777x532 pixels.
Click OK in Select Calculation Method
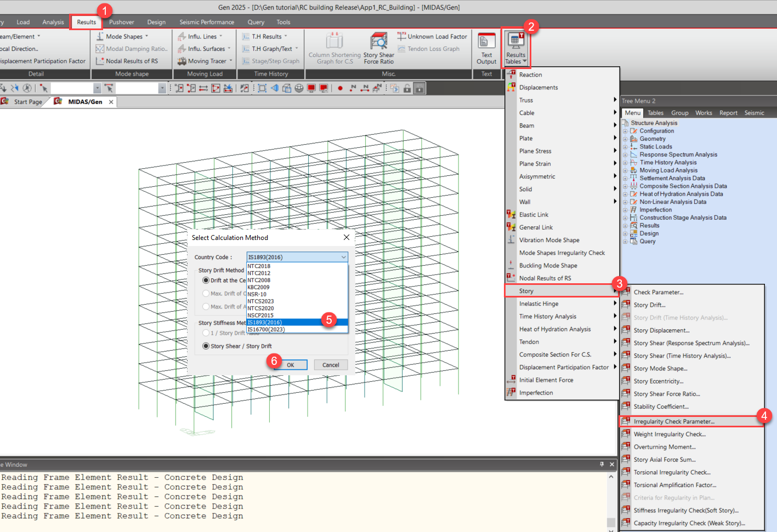pos(291,365)
